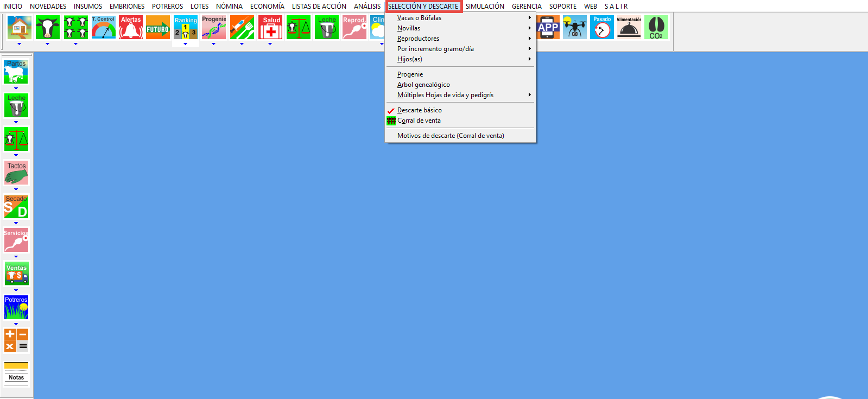
Task: Click the Tactos glove icon in sidebar
Action: pyautogui.click(x=16, y=173)
